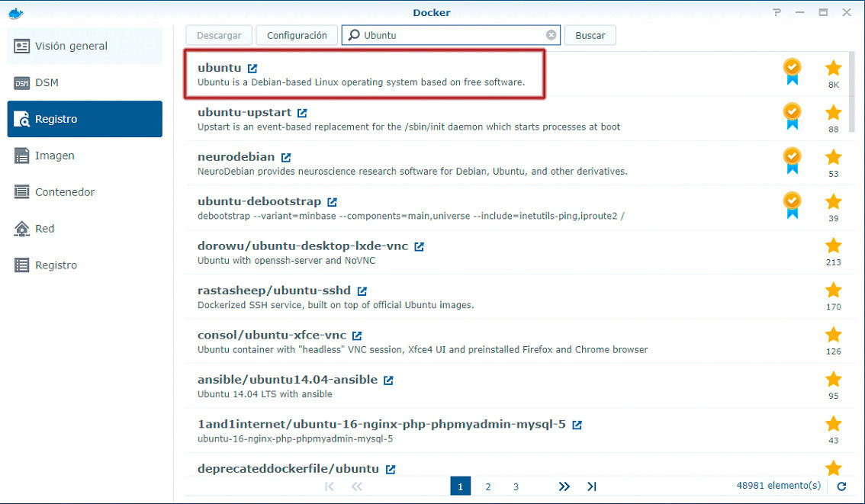This screenshot has width=865, height=504.
Task: Open Configuración settings button
Action: (x=297, y=35)
